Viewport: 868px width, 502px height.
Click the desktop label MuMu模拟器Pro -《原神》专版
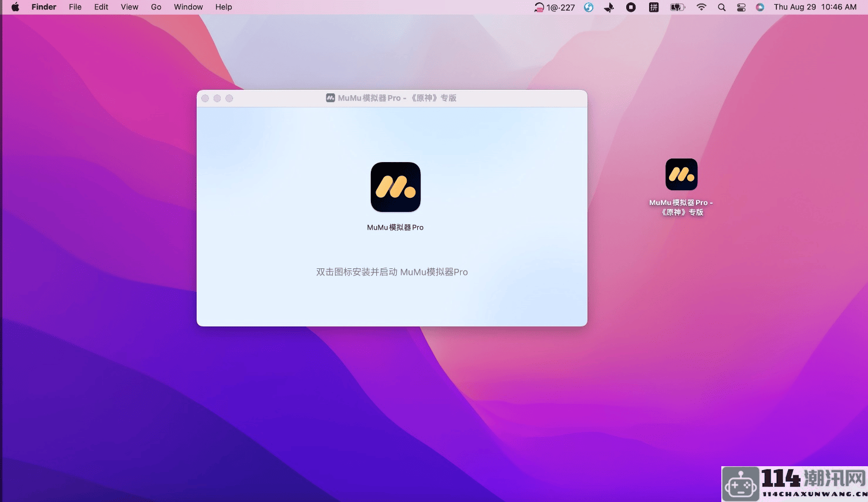pyautogui.click(x=681, y=207)
